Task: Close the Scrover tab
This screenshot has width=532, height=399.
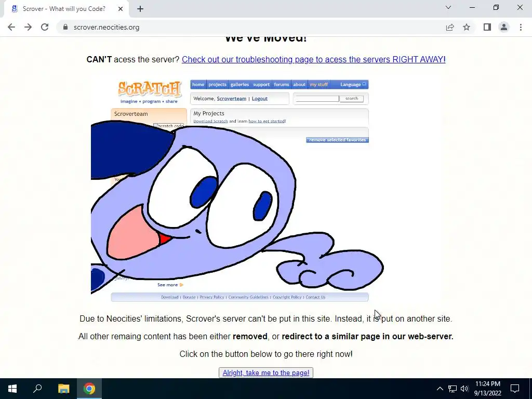Action: (121, 9)
